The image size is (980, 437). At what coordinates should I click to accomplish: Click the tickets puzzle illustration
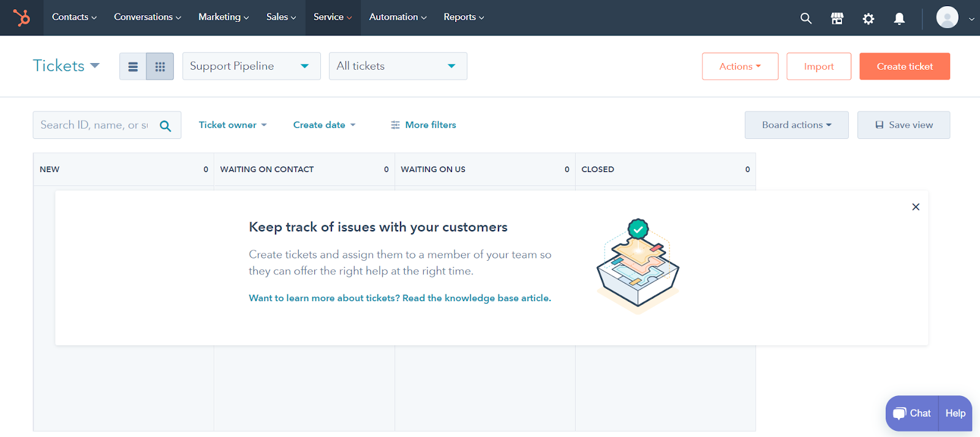pos(638,266)
